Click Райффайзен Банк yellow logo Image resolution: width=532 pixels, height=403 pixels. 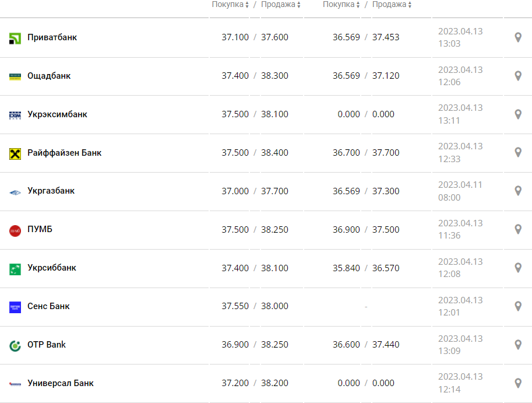tap(15, 153)
